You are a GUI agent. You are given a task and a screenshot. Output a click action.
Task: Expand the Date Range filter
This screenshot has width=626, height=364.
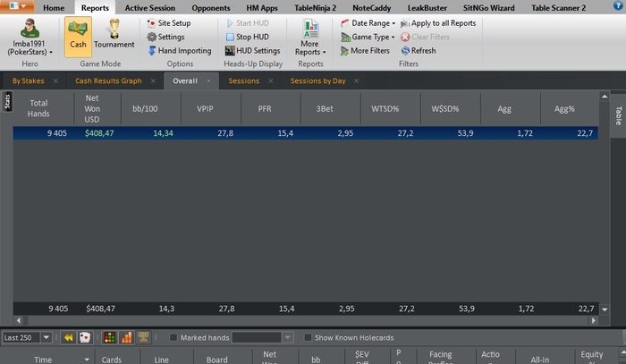[368, 23]
